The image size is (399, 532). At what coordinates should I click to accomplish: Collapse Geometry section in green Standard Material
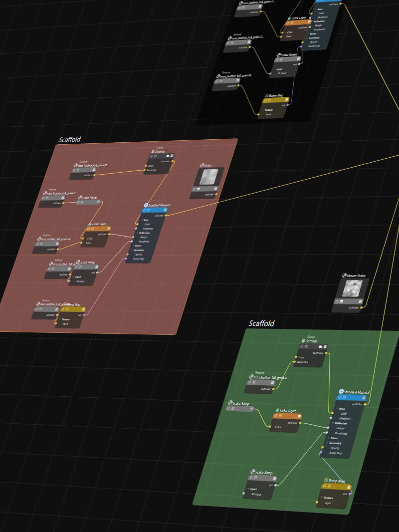(x=328, y=443)
